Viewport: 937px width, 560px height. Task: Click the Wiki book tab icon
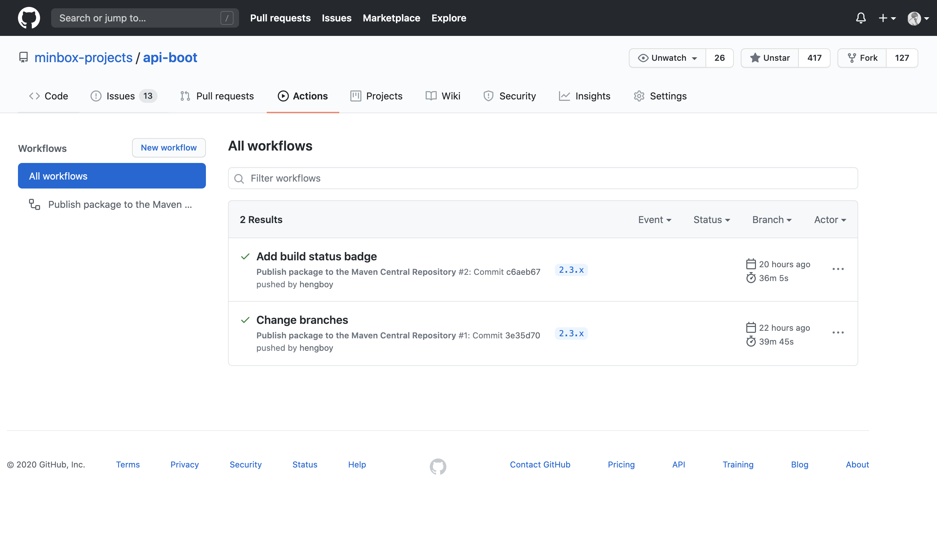(430, 96)
